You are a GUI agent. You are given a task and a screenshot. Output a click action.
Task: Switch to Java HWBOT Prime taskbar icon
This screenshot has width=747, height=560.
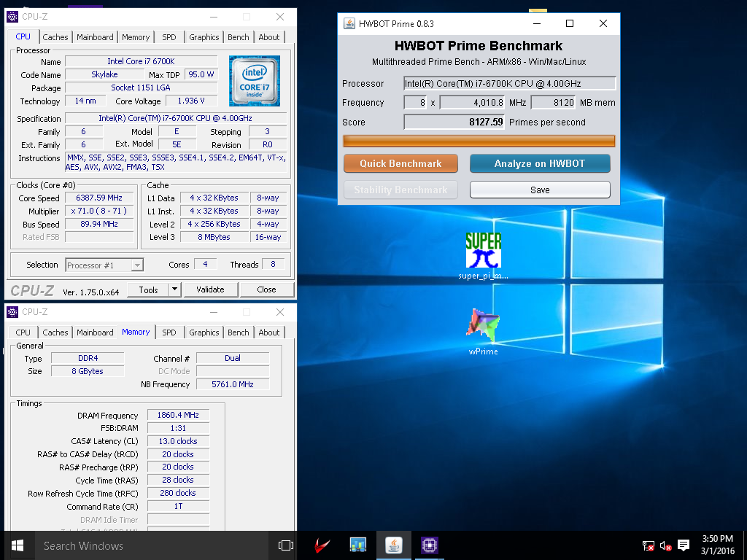(x=393, y=545)
